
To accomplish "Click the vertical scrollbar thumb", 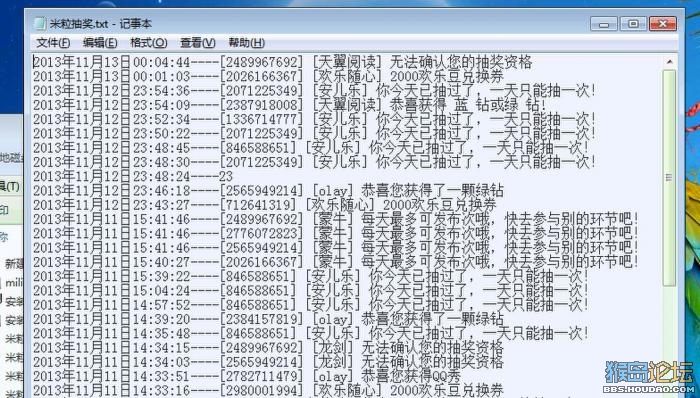I will (669, 177).
